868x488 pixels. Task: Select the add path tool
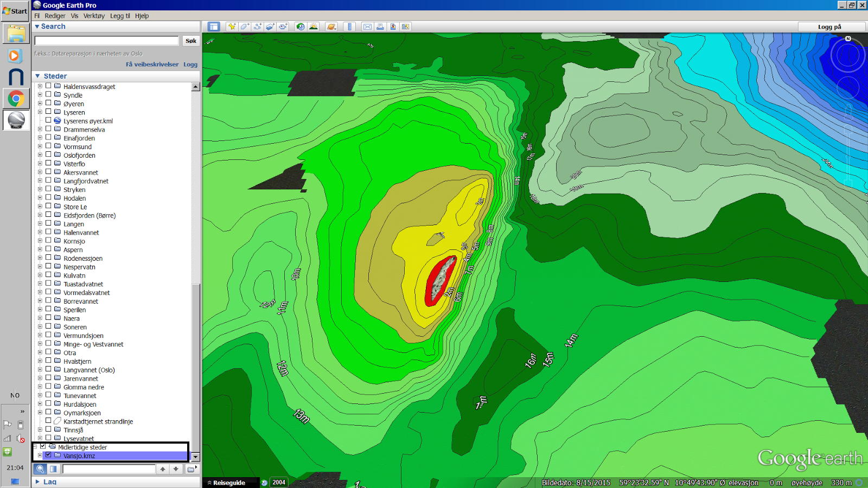pos(257,27)
